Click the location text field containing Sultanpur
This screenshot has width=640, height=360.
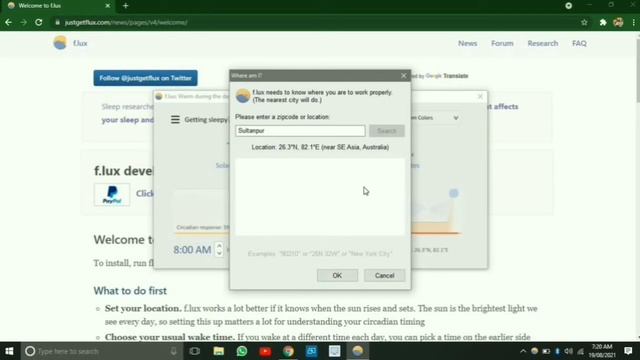(x=300, y=131)
